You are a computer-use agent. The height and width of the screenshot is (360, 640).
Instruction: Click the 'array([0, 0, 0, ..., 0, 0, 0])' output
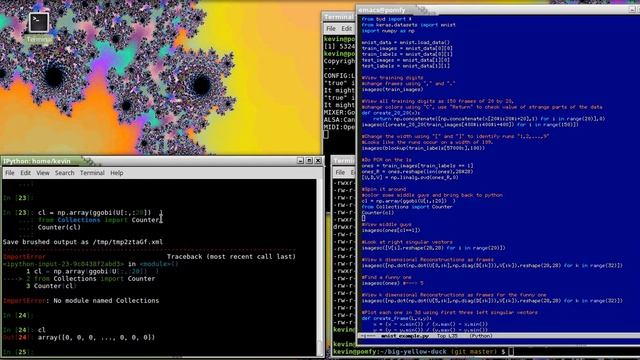tap(96, 337)
